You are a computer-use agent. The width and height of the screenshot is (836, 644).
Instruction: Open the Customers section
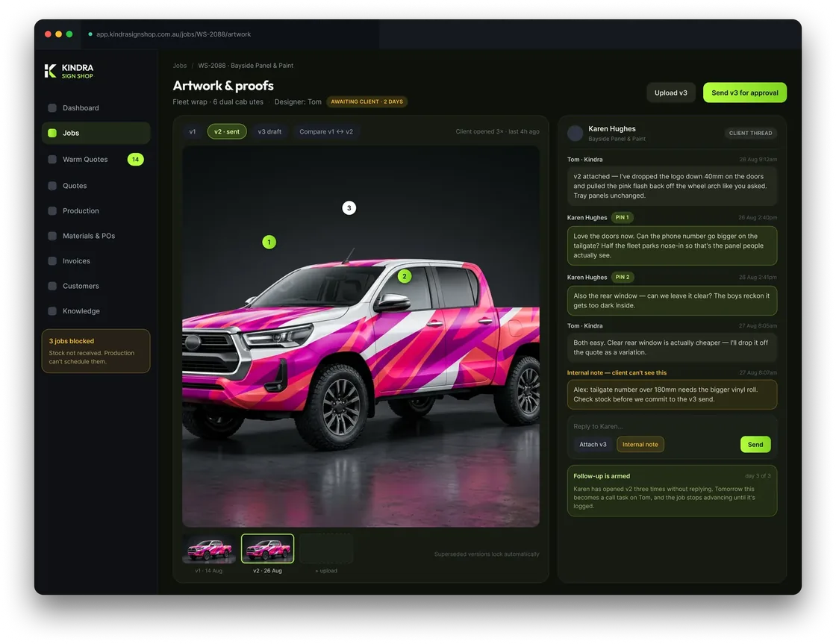point(96,286)
